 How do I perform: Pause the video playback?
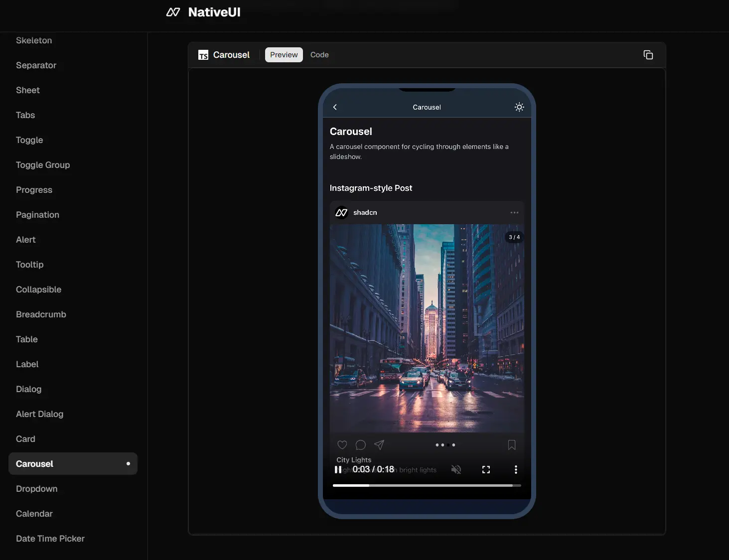coord(338,469)
